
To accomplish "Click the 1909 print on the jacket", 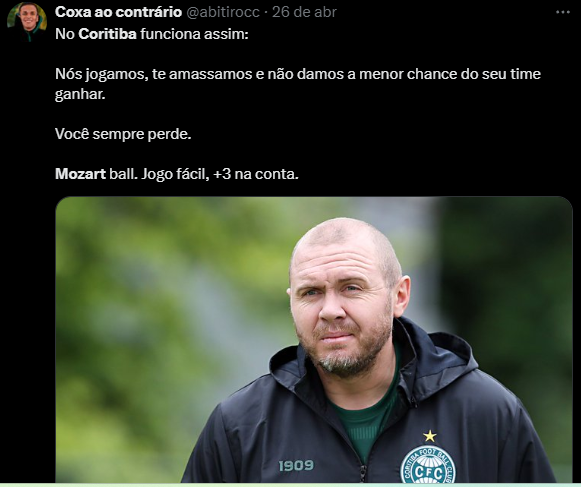I will [x=296, y=466].
